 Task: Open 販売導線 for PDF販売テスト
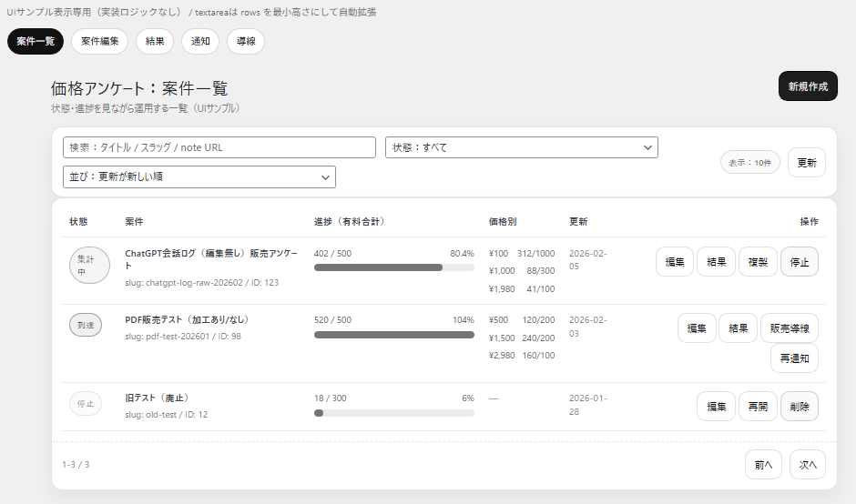790,328
